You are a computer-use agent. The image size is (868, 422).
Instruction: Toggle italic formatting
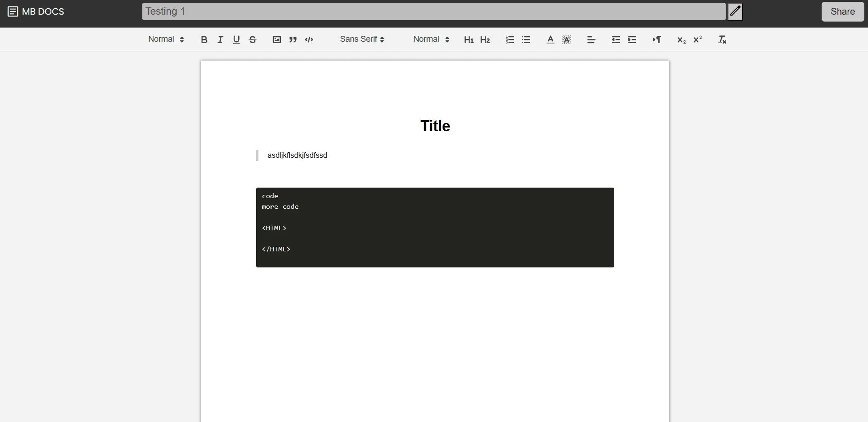(220, 39)
